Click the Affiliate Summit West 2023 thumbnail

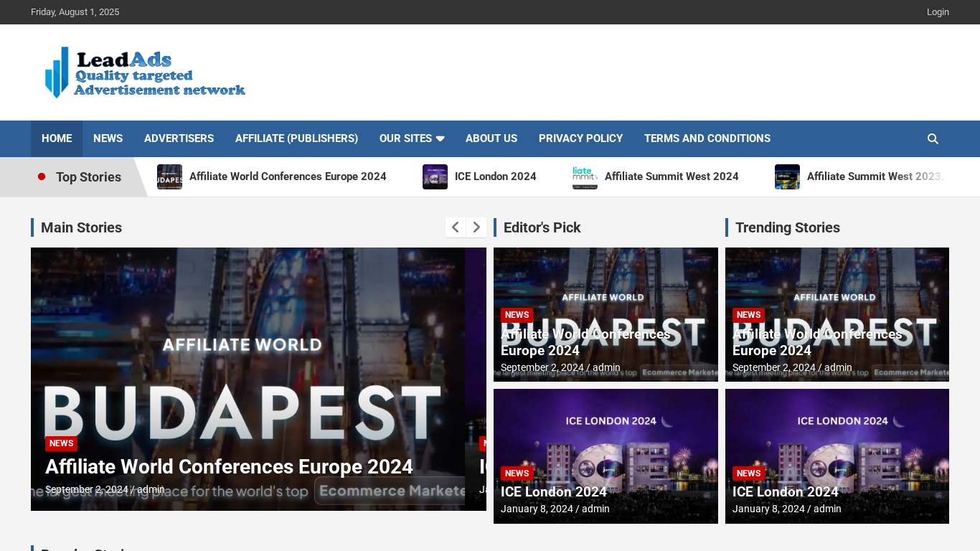coord(787,176)
